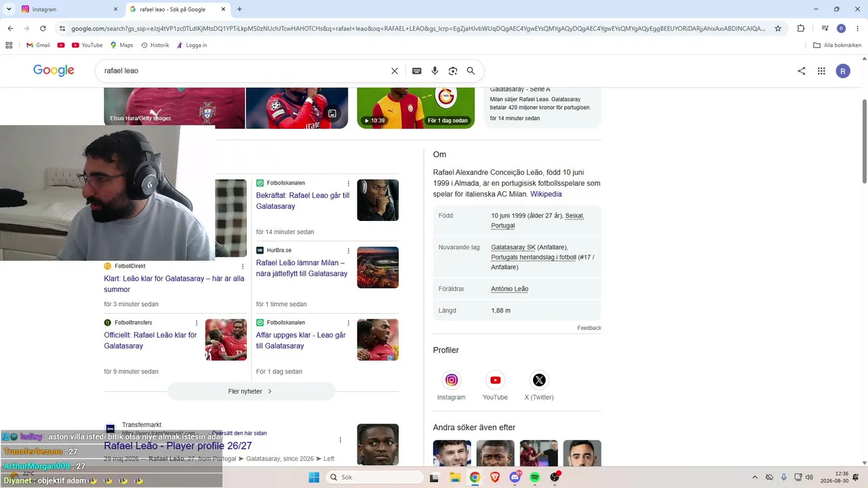Screen dimensions: 868x488
Task: Open article Klart: Leão klar för Galatasaray
Action: 174,284
